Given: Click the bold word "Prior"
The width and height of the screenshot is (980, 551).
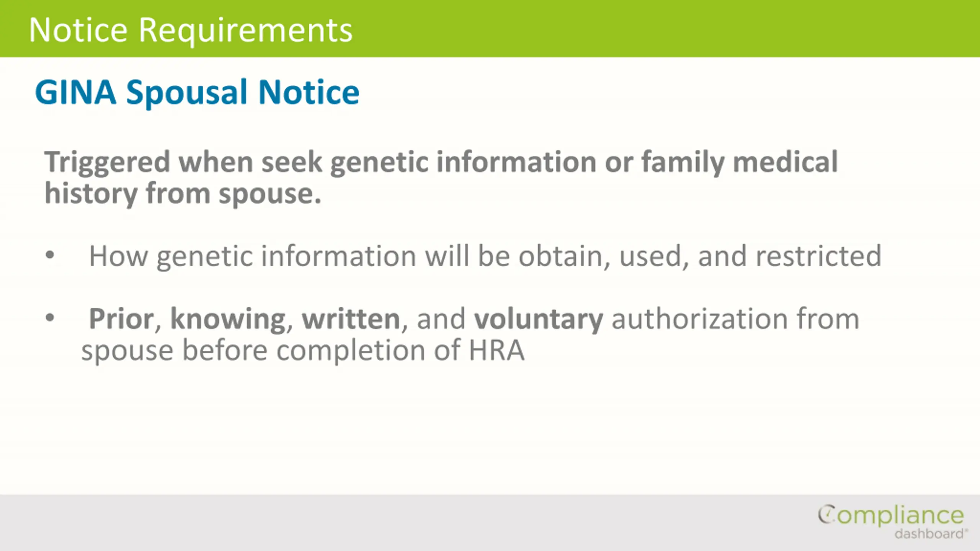Looking at the screenshot, I should [x=121, y=318].
